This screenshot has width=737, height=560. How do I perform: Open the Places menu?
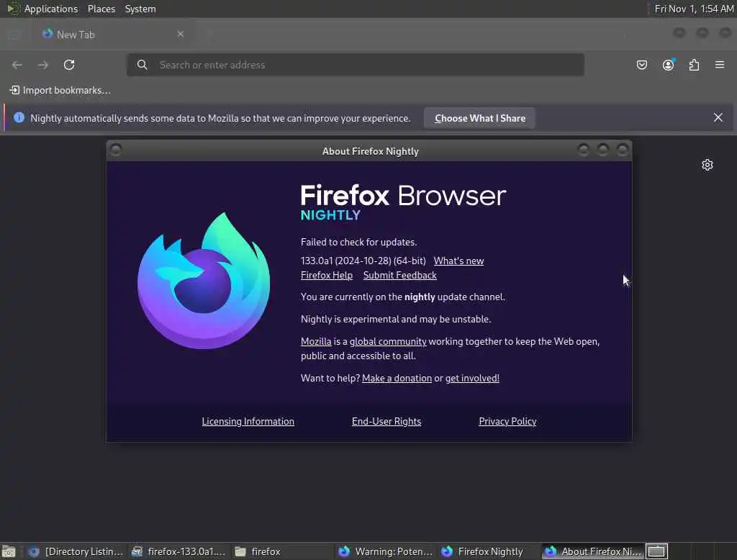(x=101, y=9)
